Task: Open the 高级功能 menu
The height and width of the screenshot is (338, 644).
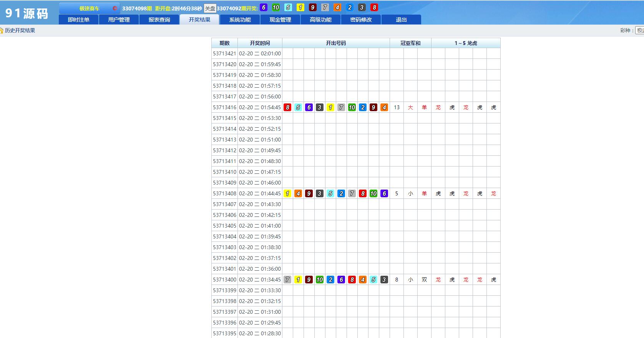Action: coord(320,20)
